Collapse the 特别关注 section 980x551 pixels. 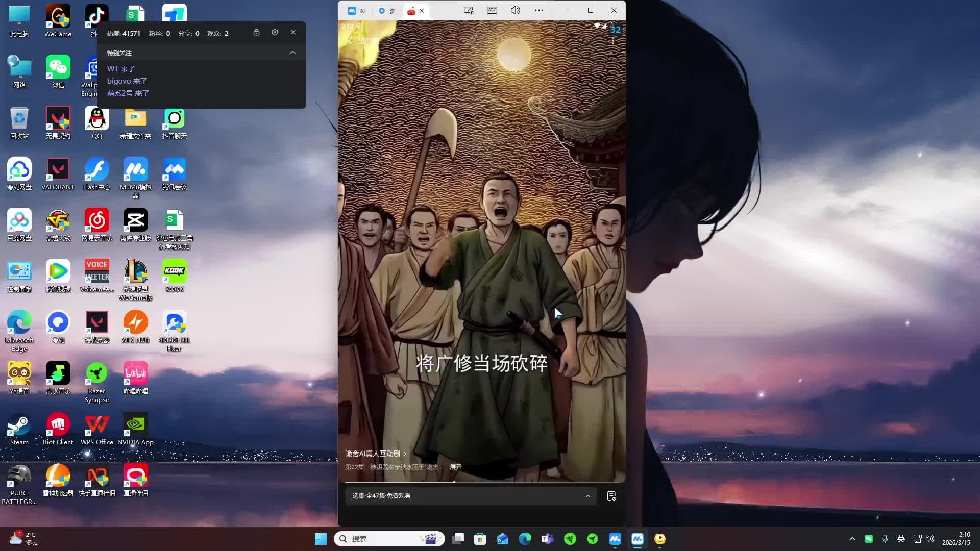(292, 53)
